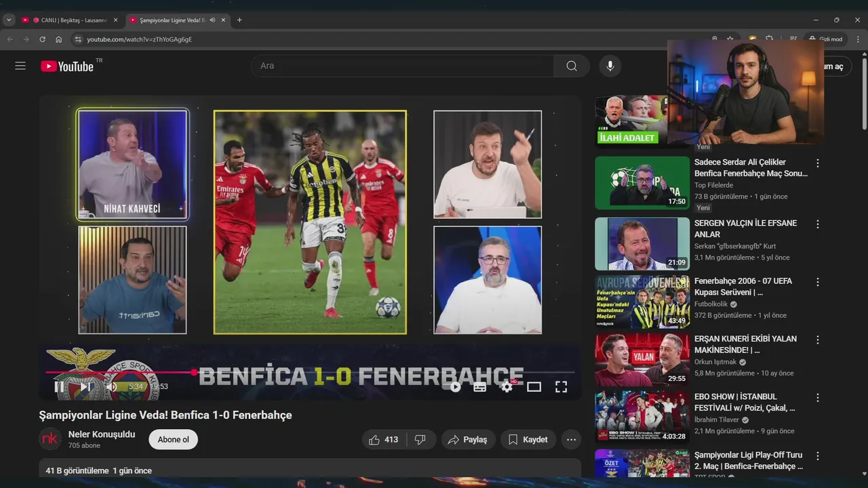Click the '1 gün önce' upload date text
The height and width of the screenshot is (488, 868).
pyautogui.click(x=132, y=470)
